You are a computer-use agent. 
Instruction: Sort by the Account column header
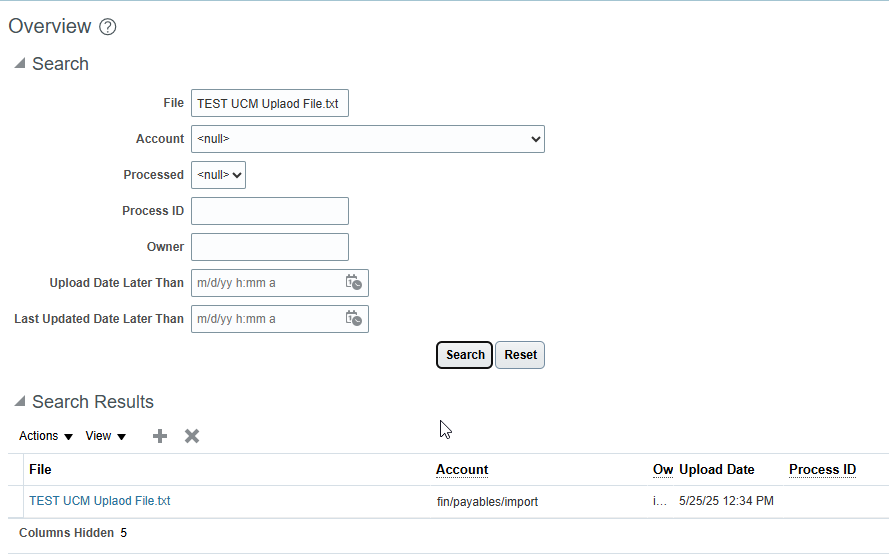click(x=462, y=470)
